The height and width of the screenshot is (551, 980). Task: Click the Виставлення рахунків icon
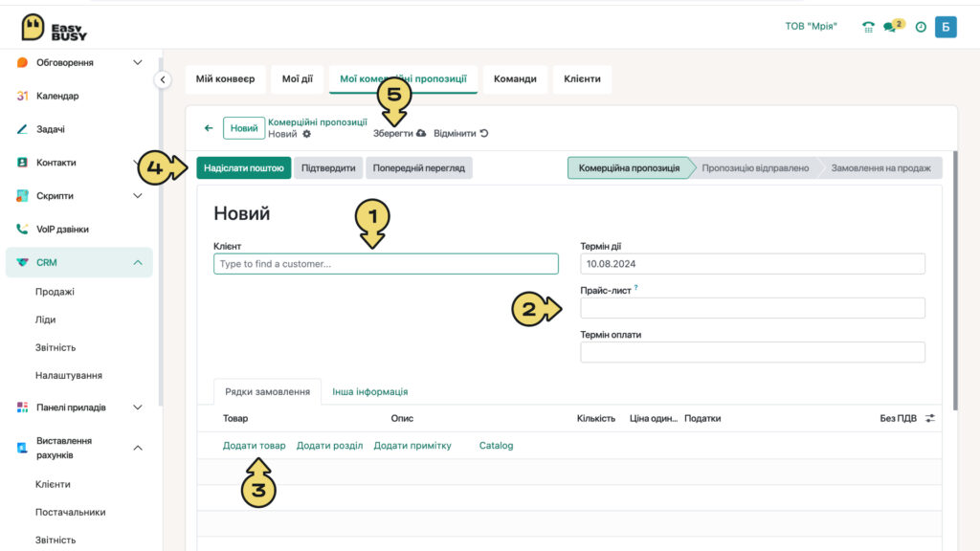click(x=22, y=448)
